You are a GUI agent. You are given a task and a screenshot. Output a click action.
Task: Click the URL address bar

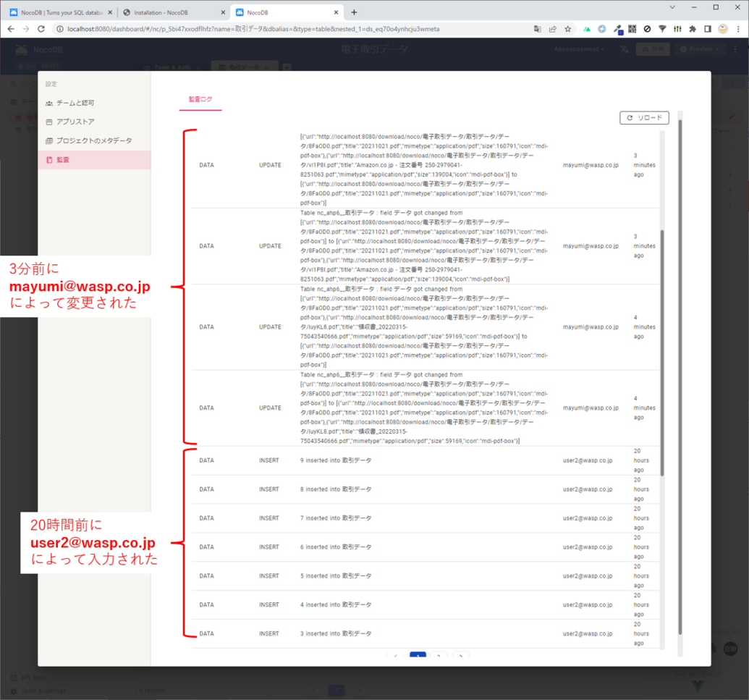289,29
